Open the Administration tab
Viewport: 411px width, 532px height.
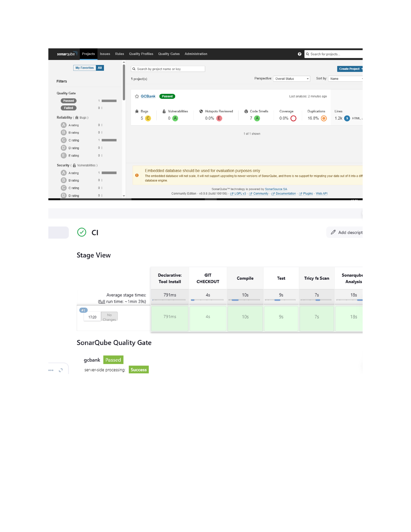(196, 54)
